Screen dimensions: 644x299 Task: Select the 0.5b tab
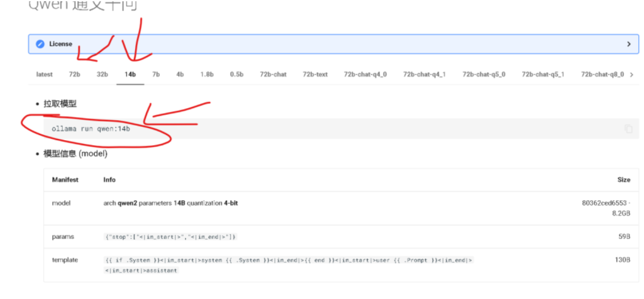coord(236,74)
